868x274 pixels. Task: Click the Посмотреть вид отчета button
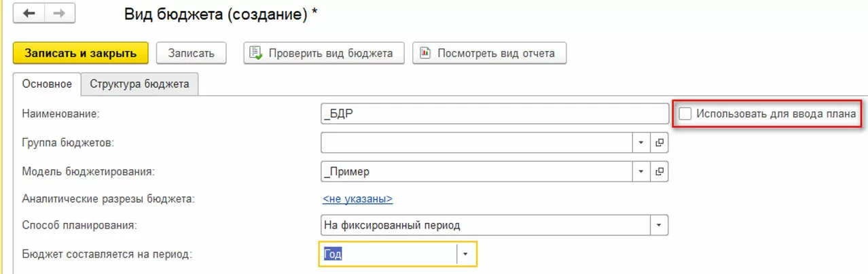point(489,53)
